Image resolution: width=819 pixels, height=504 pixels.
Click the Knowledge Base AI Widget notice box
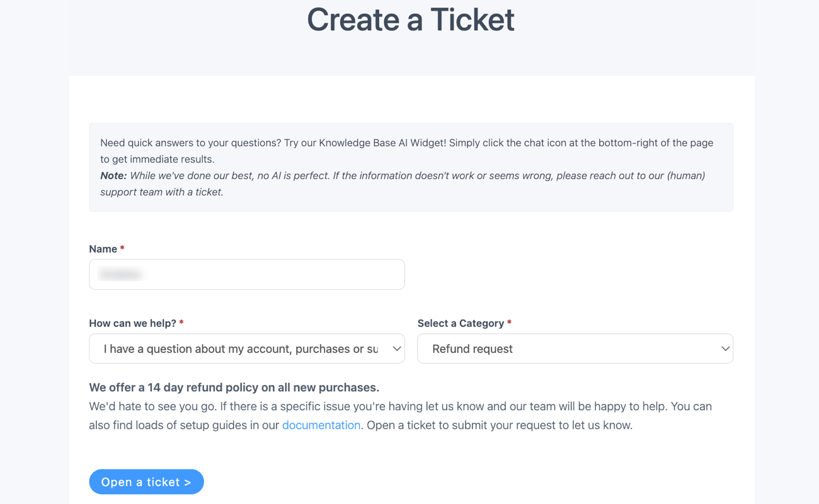410,167
